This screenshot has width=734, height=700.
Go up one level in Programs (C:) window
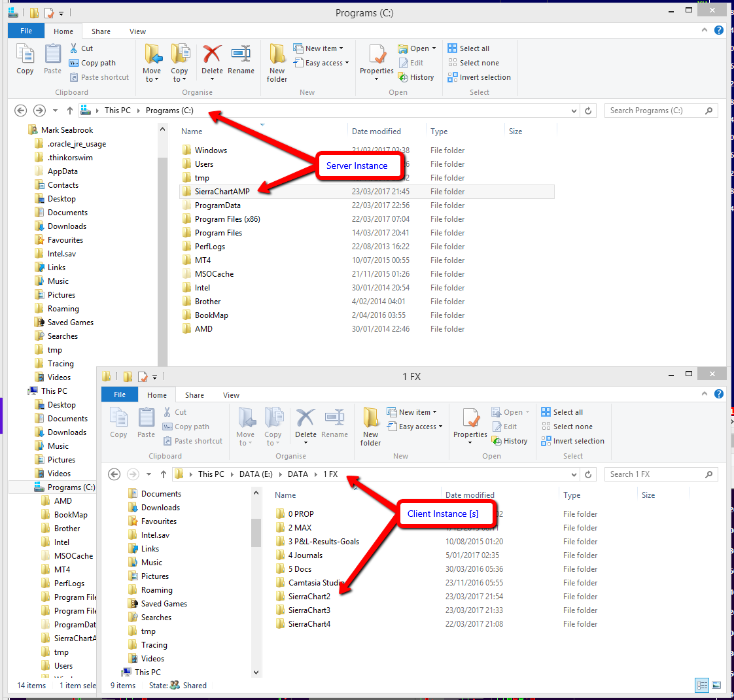coord(70,111)
